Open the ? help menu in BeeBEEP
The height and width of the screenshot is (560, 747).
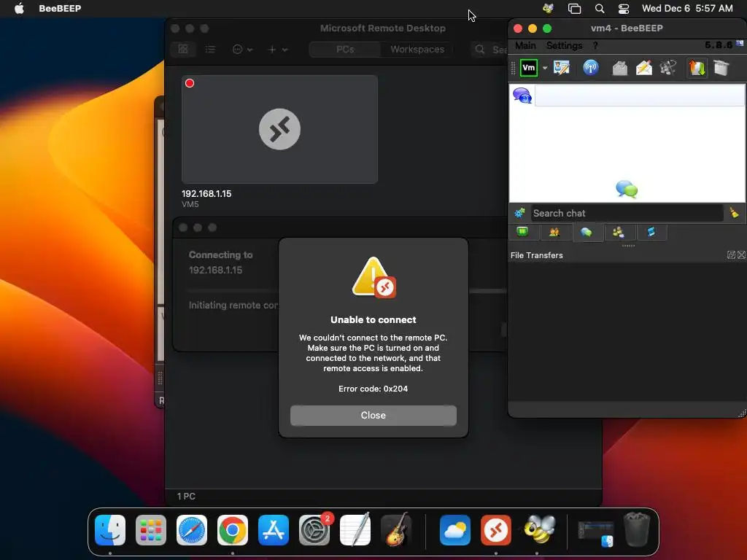click(x=595, y=46)
